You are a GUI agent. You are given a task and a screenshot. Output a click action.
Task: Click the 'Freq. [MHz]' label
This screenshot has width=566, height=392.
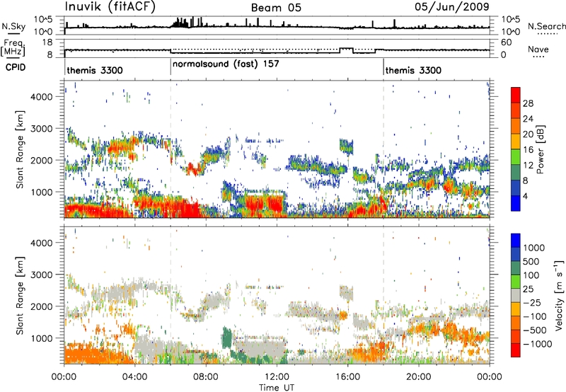(13, 47)
